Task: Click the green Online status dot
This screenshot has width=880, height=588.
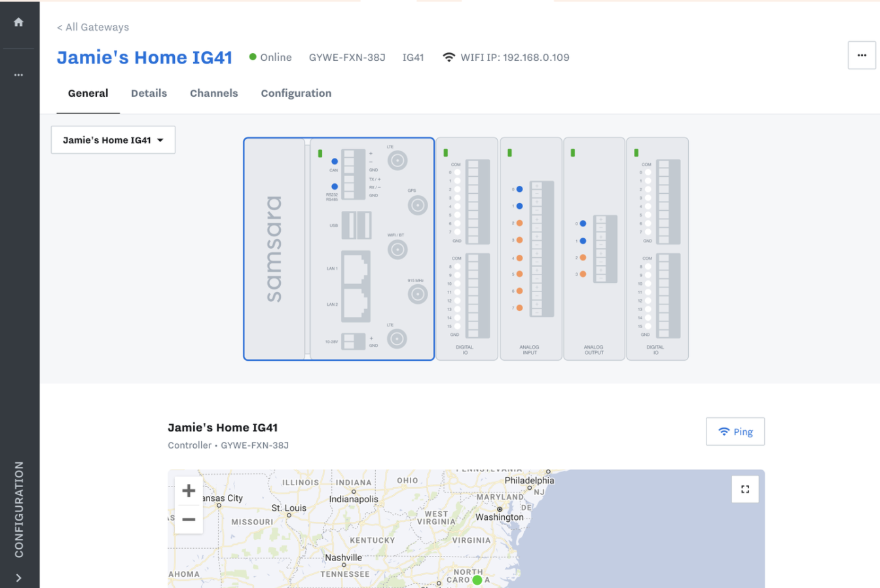Action: click(253, 57)
